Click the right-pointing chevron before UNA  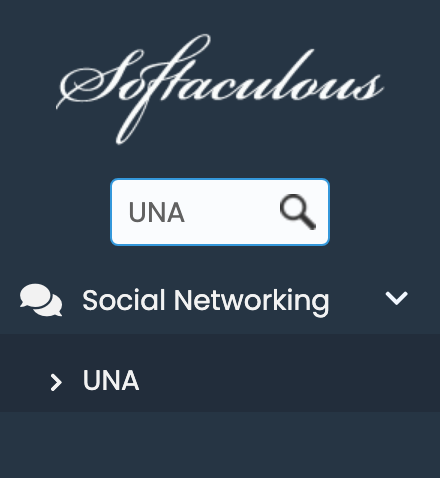pos(56,382)
